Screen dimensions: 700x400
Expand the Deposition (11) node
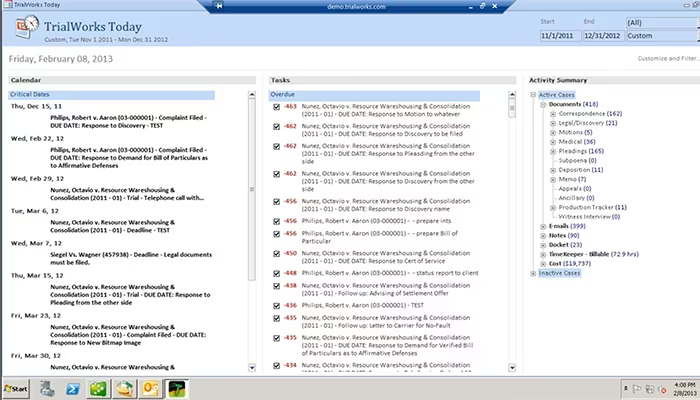click(553, 170)
